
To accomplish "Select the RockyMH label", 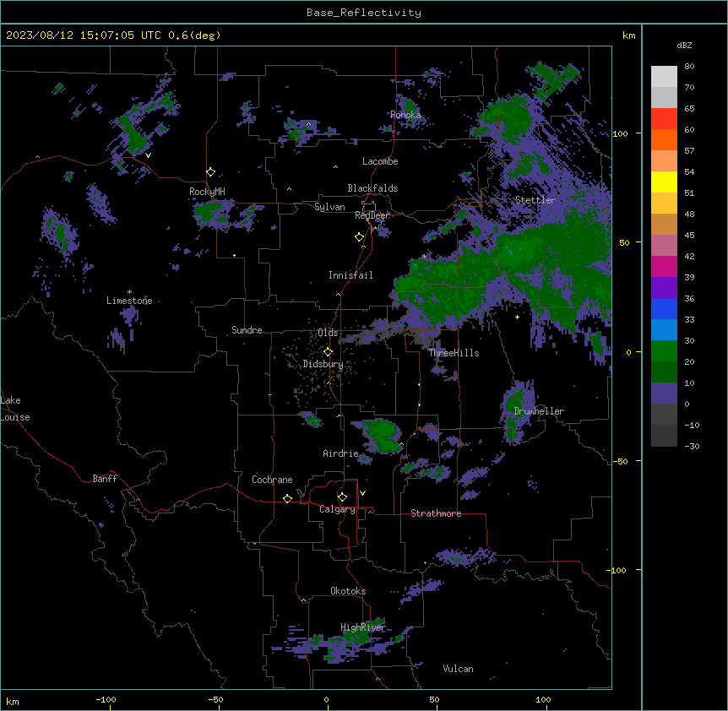I will tap(207, 192).
